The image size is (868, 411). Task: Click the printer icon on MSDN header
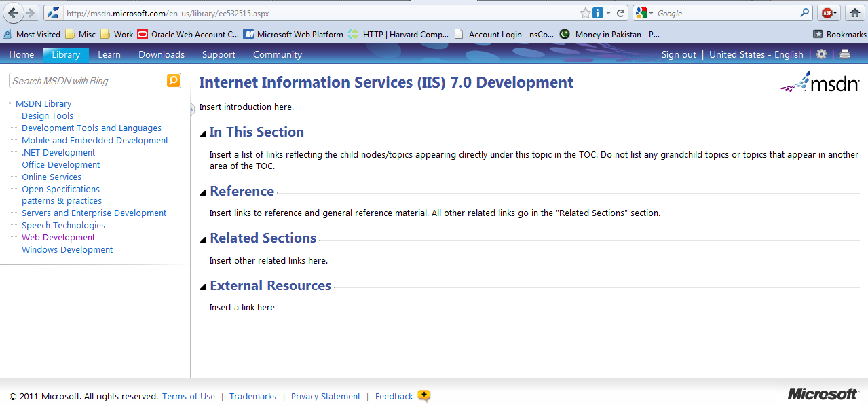(x=845, y=54)
